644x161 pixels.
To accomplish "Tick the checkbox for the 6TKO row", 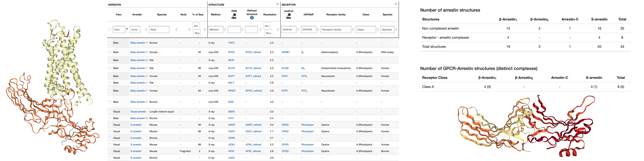I will 109,52.
